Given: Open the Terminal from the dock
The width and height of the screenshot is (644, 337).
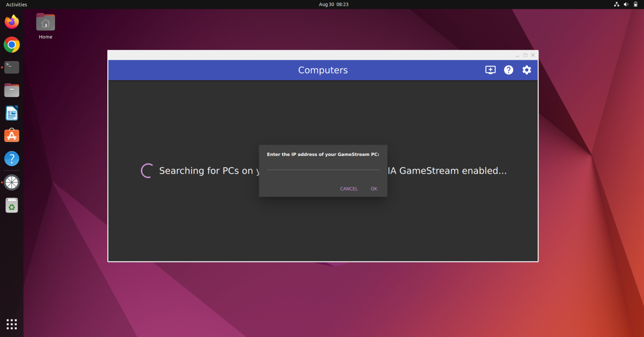Looking at the screenshot, I should (11, 67).
